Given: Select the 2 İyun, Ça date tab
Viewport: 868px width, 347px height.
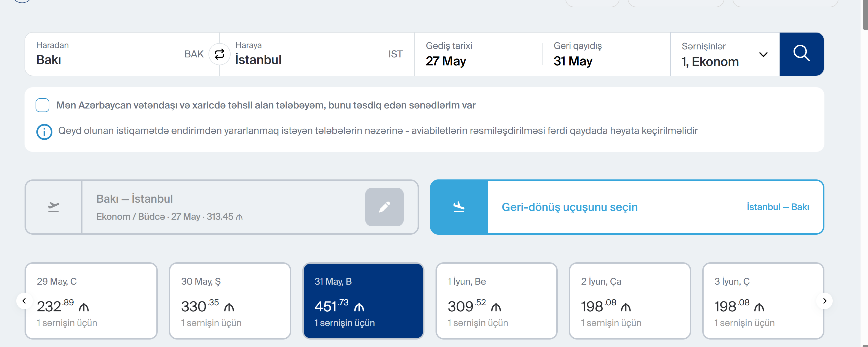Looking at the screenshot, I should [629, 300].
